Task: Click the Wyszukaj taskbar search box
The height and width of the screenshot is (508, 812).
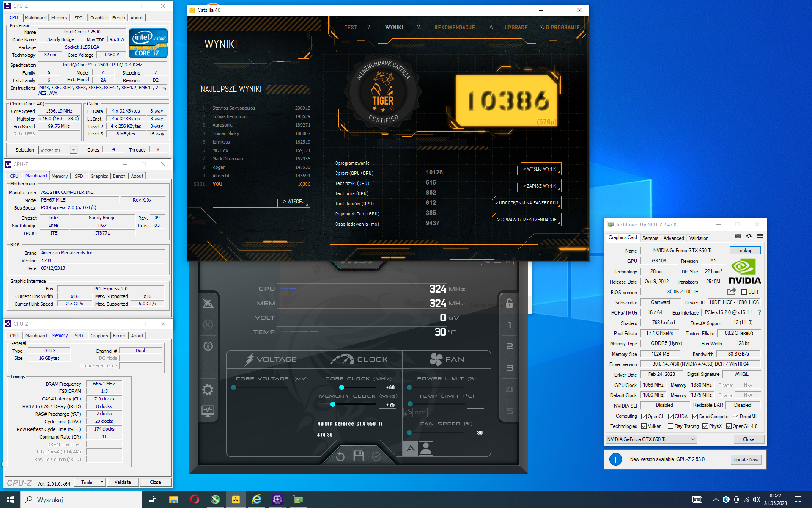Action: 81,500
